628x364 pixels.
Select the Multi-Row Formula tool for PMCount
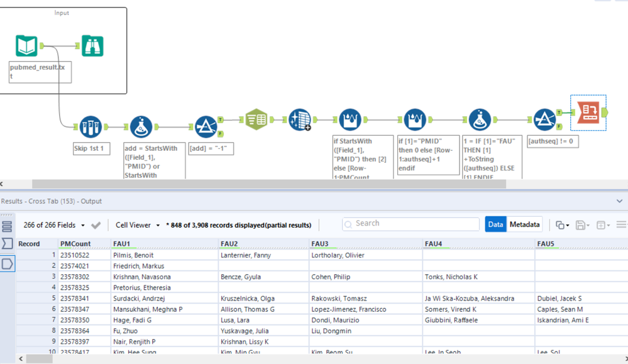(350, 119)
